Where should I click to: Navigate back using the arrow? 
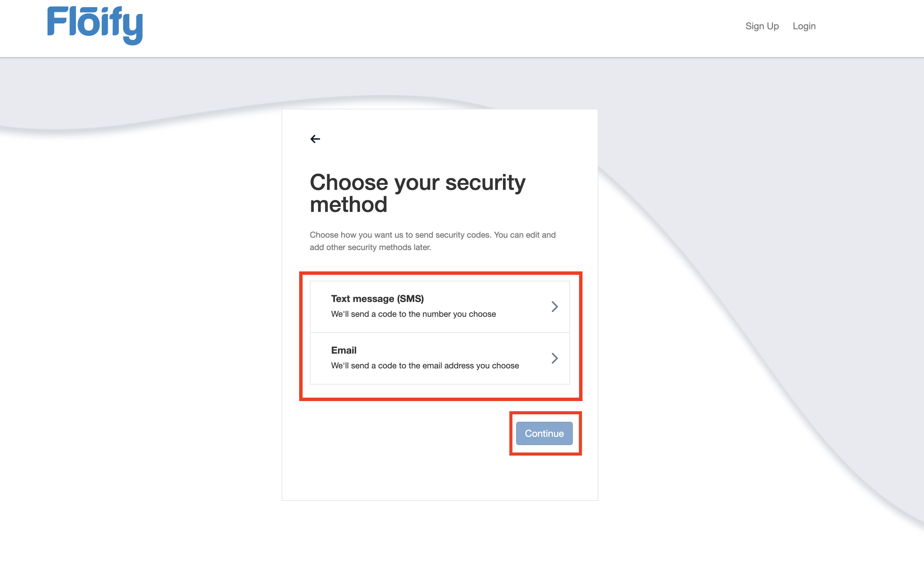[x=316, y=139]
